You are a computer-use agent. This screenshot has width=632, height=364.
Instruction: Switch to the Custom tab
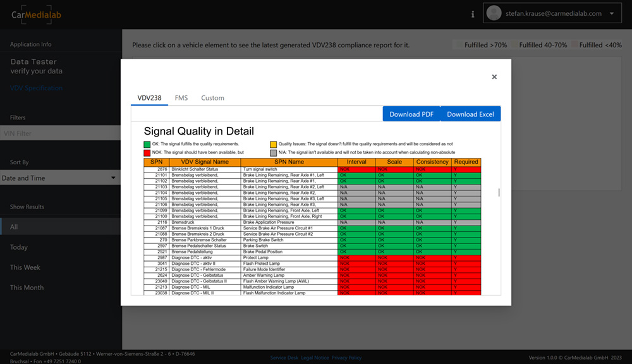pos(212,98)
